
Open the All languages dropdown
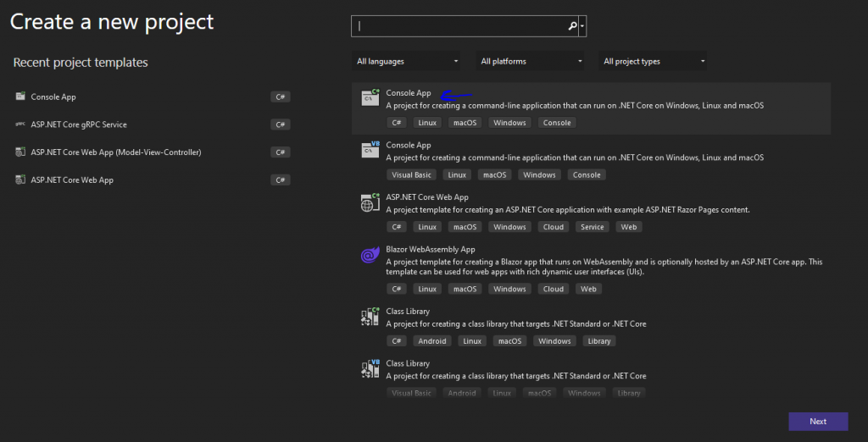click(406, 62)
